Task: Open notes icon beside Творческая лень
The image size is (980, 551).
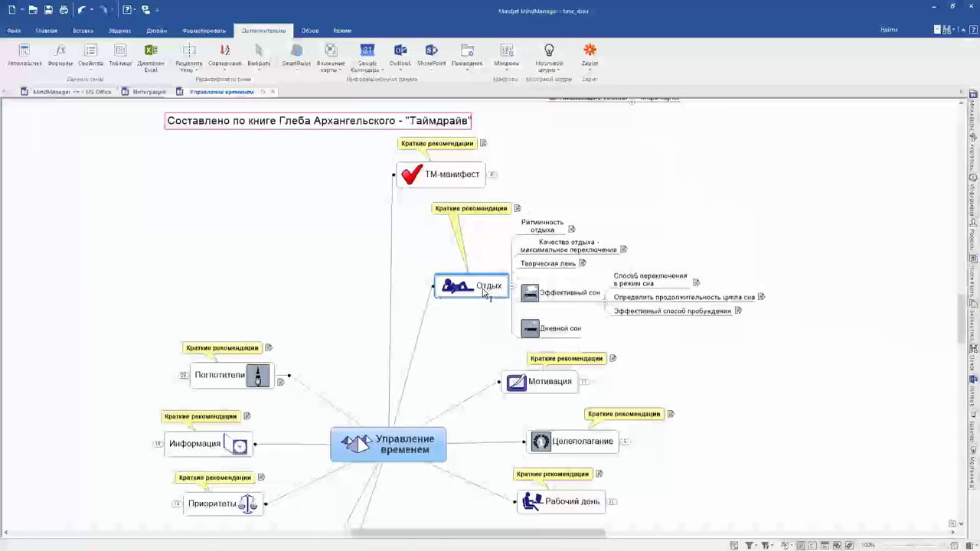Action: click(x=583, y=262)
